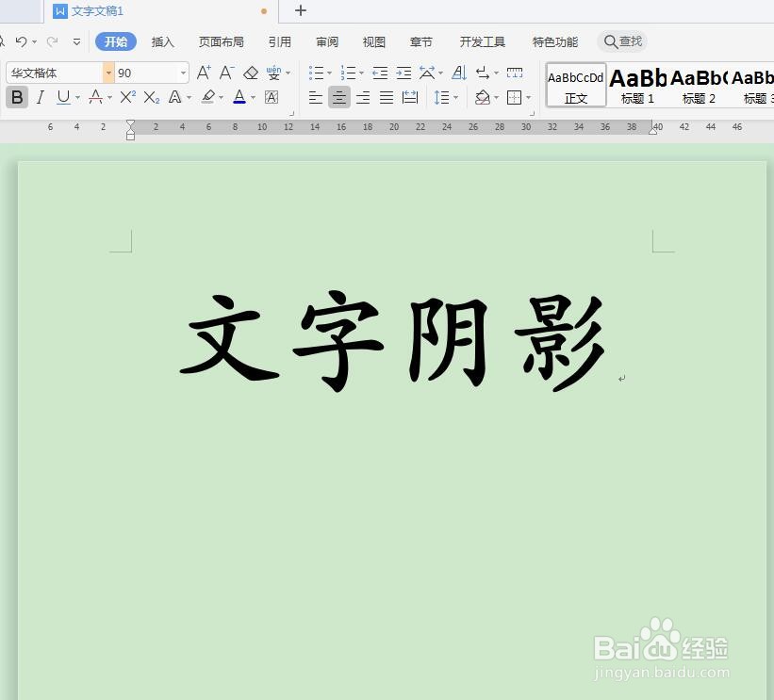The width and height of the screenshot is (774, 700).
Task: Toggle Italic formatting
Action: (41, 97)
